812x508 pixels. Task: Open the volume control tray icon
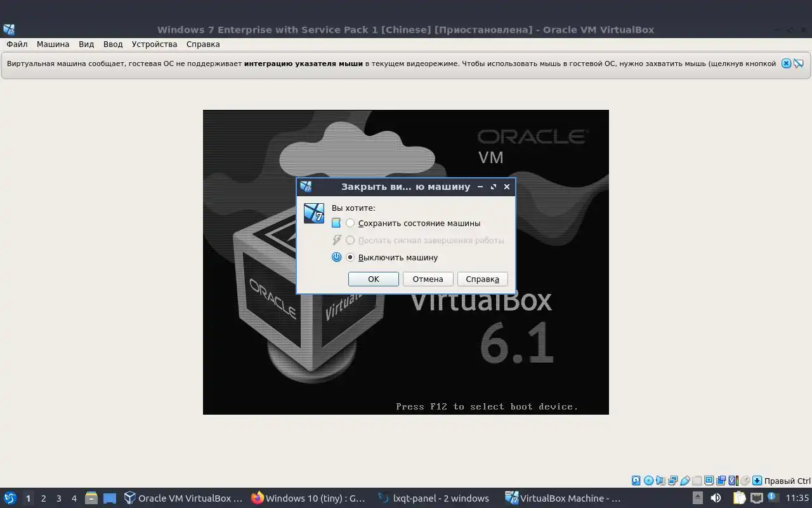tap(716, 498)
